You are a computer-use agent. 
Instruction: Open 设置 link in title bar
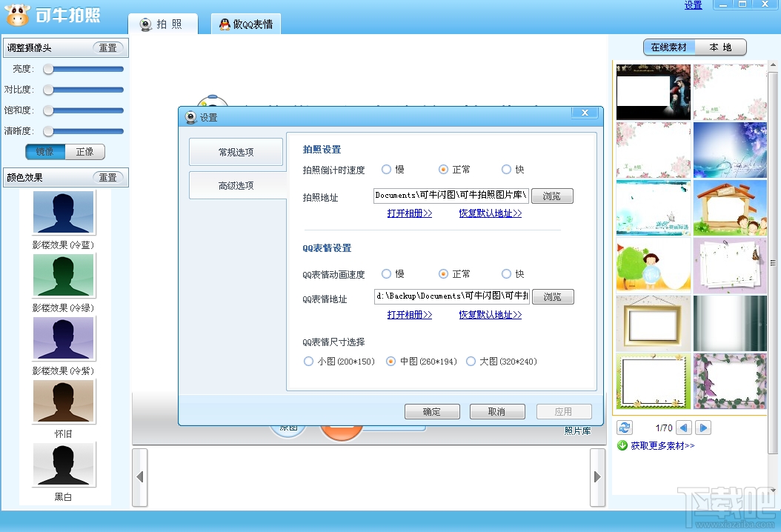tap(693, 5)
